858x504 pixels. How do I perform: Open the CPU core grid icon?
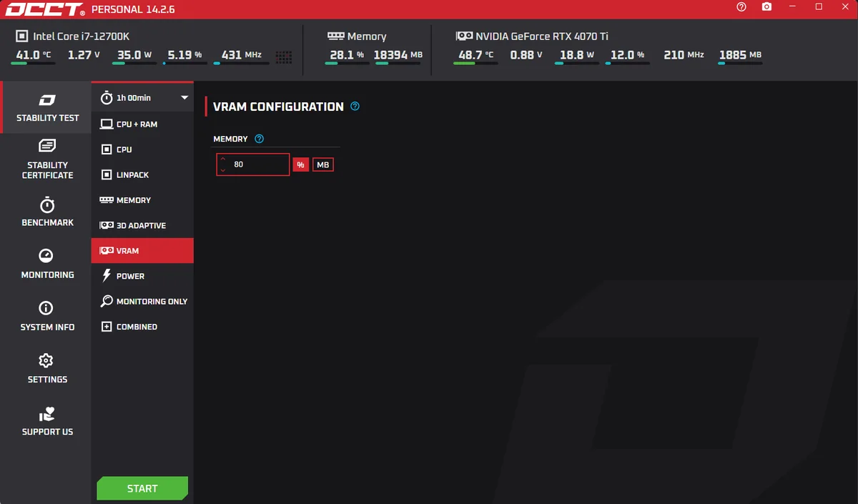[283, 56]
